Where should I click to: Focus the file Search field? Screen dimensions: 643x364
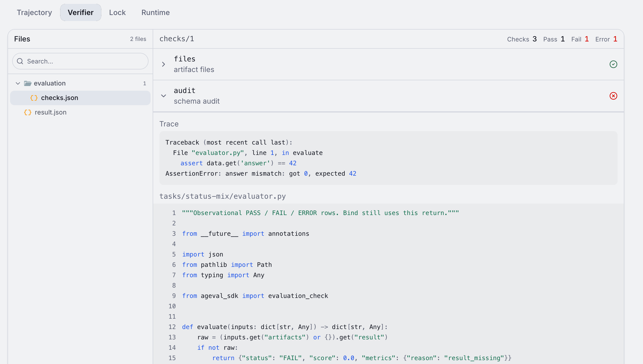(80, 61)
